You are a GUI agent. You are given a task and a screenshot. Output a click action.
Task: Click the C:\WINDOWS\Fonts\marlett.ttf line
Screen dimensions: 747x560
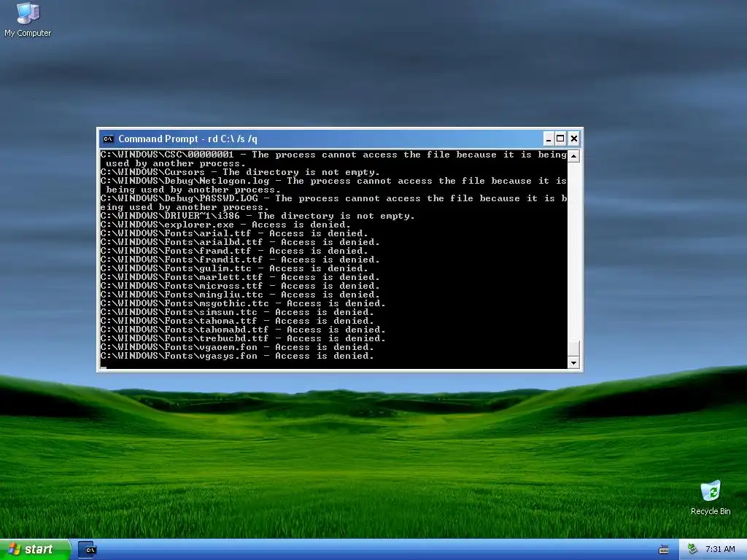tap(240, 277)
